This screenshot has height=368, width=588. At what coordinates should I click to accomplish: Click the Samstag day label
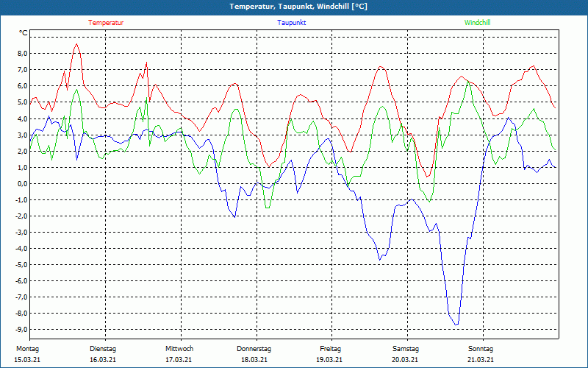pos(406,349)
